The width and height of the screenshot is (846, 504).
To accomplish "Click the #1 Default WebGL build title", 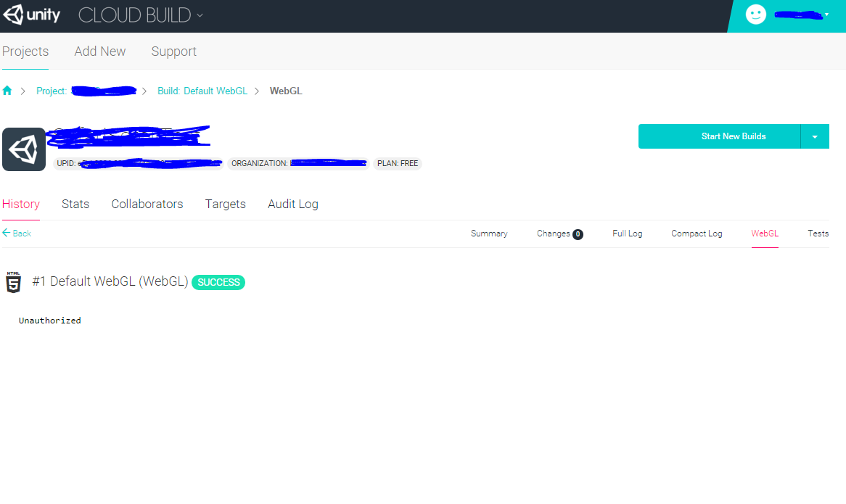I will [x=110, y=281].
